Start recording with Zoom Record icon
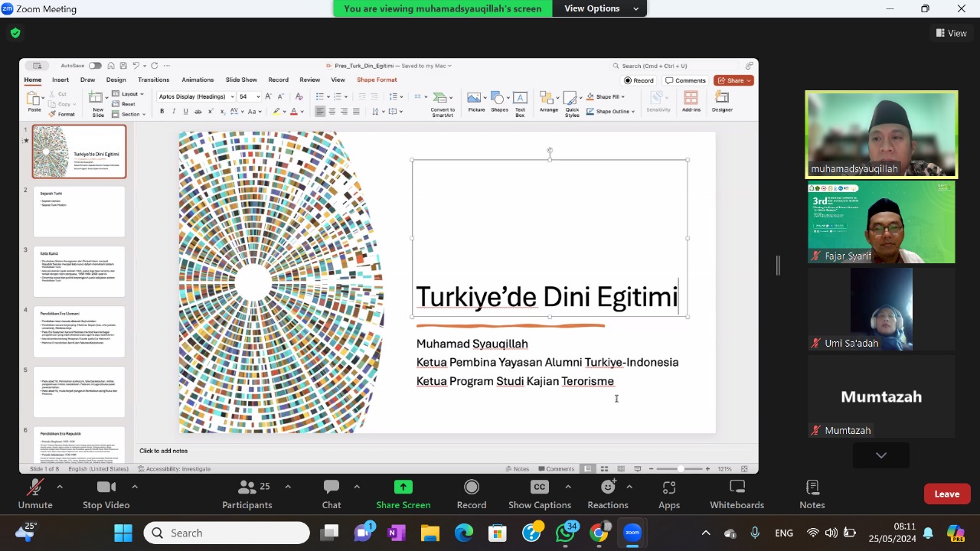The height and width of the screenshot is (551, 980). [x=472, y=487]
